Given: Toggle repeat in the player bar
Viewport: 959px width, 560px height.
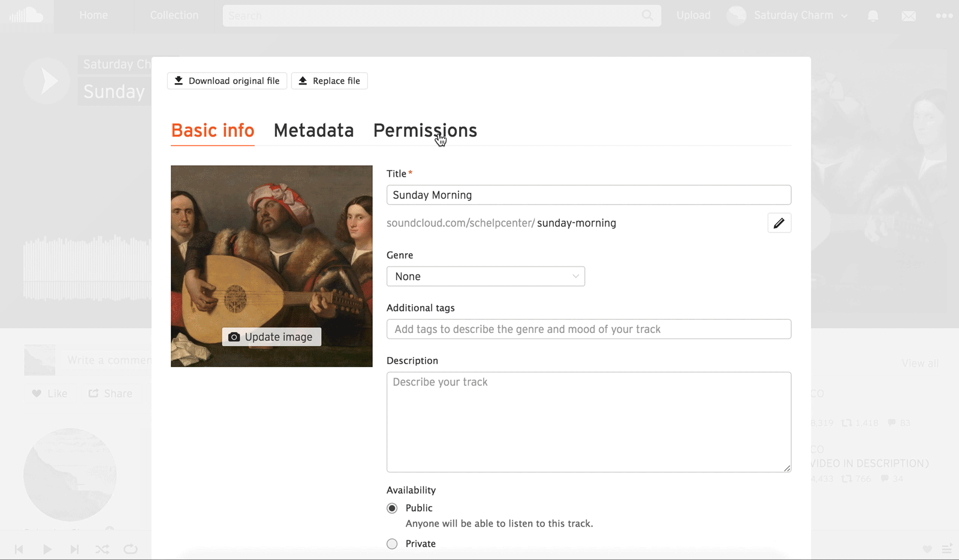Looking at the screenshot, I should click(x=130, y=549).
